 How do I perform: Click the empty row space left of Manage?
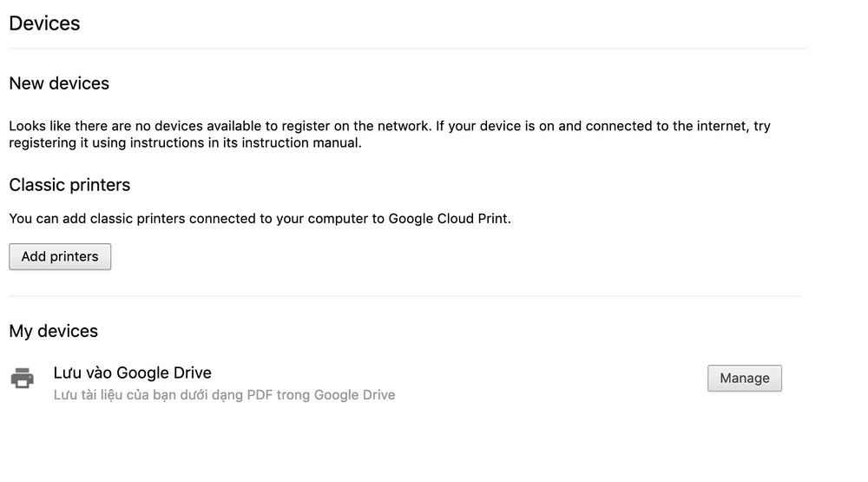[547, 380]
